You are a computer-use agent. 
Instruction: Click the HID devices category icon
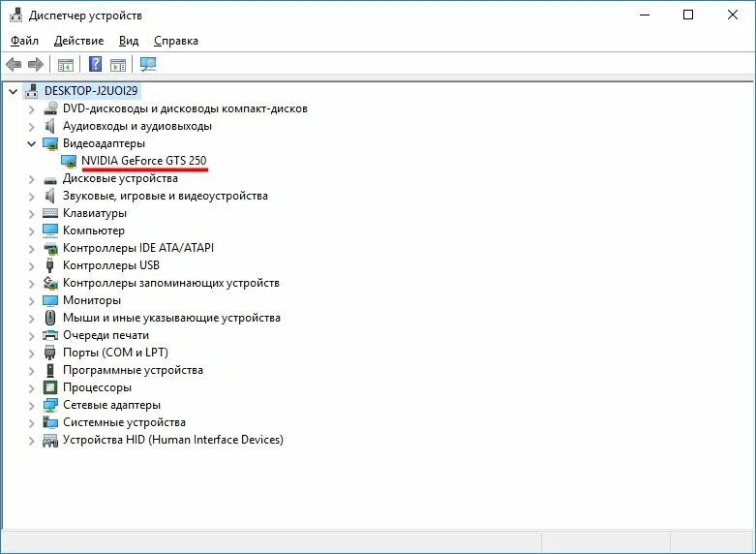(50, 440)
